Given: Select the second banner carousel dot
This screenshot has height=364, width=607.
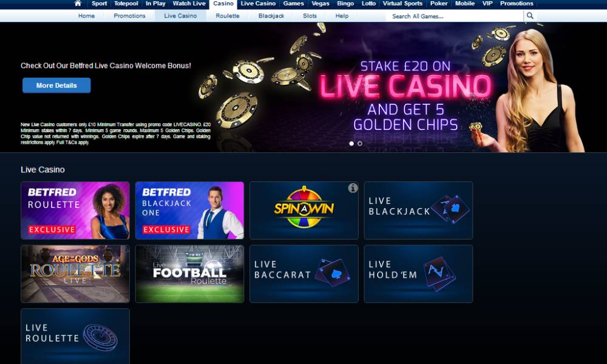Looking at the screenshot, I should tap(360, 144).
